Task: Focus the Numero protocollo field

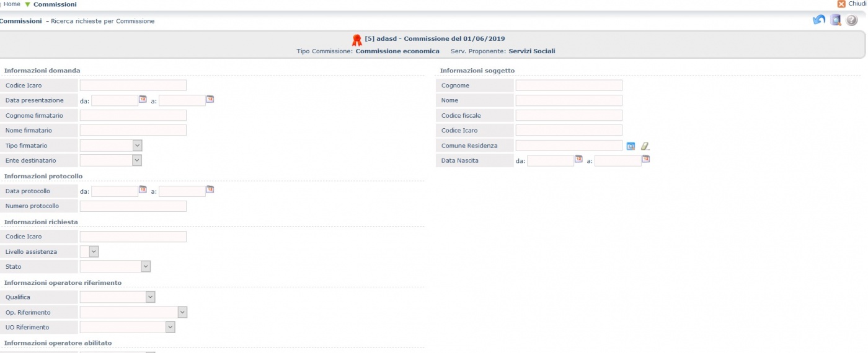Action: [133, 206]
